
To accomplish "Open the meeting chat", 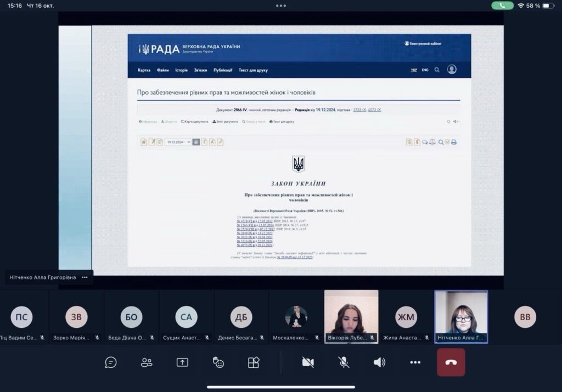I will 111,362.
